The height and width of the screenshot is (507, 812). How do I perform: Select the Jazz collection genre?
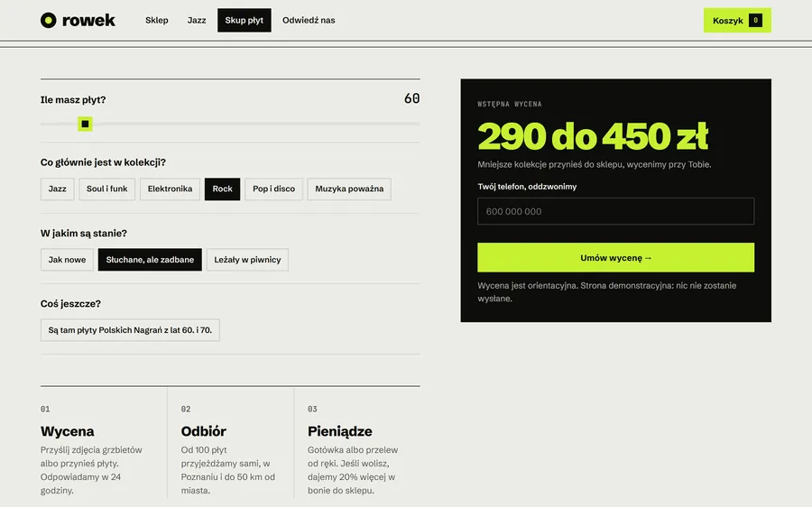[58, 189]
